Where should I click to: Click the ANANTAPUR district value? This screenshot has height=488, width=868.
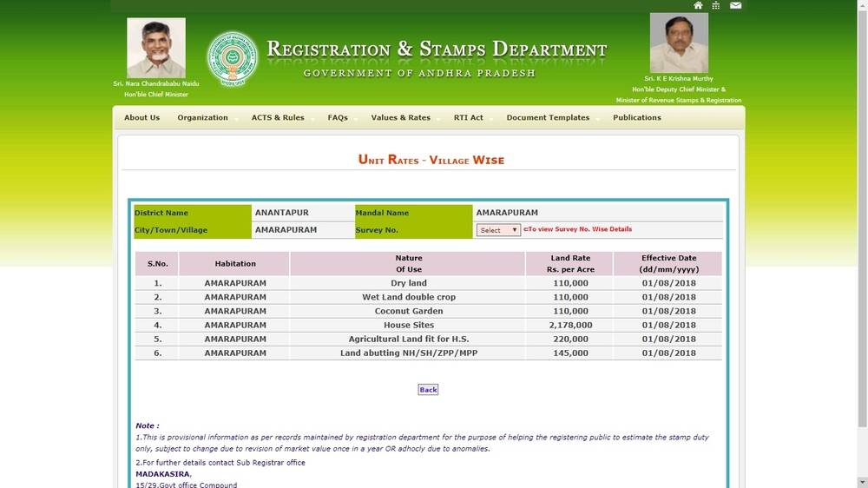pos(282,213)
